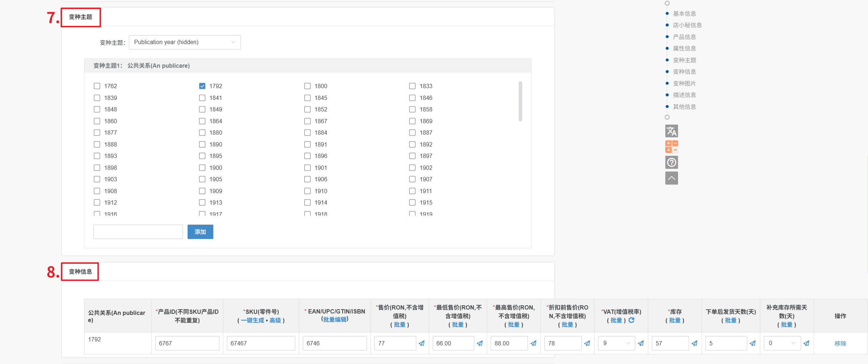
Task: Enable the 1833 year checkbox
Action: [x=412, y=86]
